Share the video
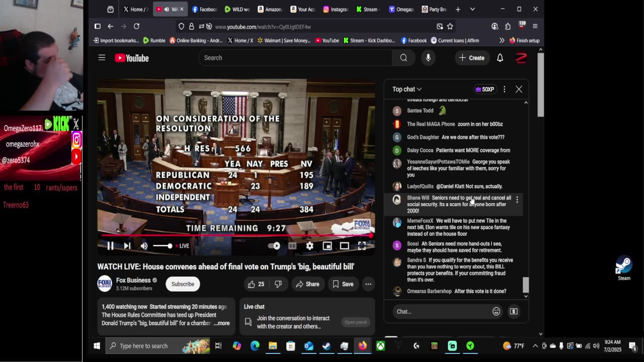 [307, 284]
